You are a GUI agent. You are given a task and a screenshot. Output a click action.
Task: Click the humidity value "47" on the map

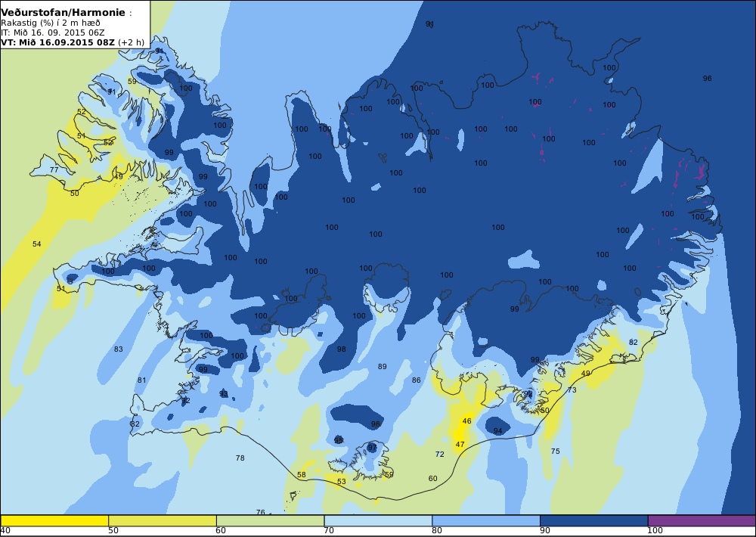(x=460, y=445)
